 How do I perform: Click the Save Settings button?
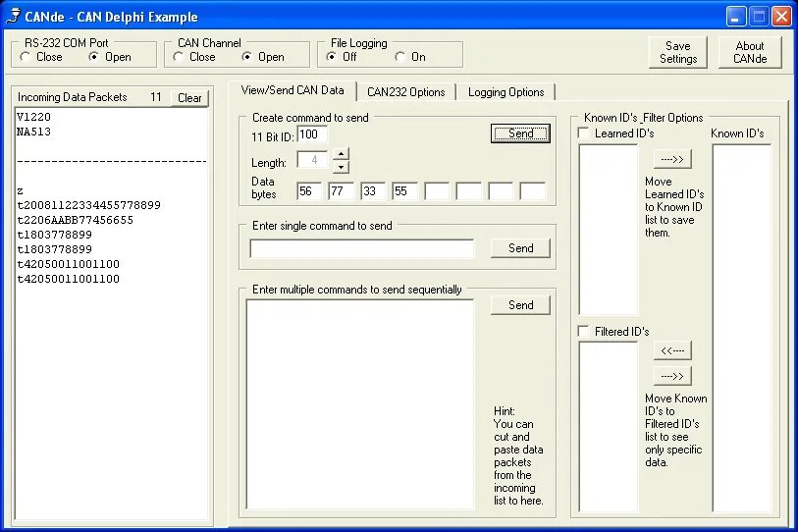[x=678, y=52]
